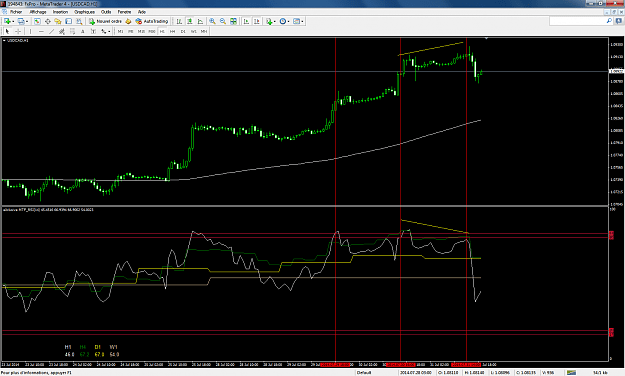Select the W1 timeframe button

tap(193, 31)
